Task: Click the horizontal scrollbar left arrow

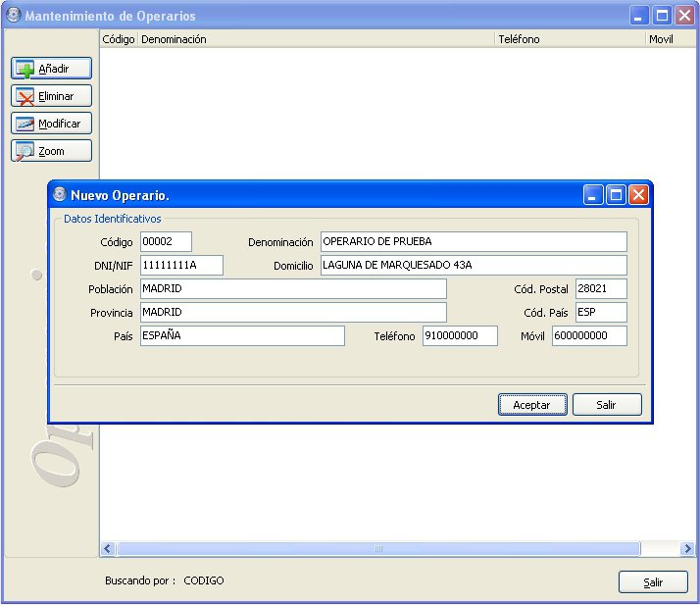Action: click(108, 548)
